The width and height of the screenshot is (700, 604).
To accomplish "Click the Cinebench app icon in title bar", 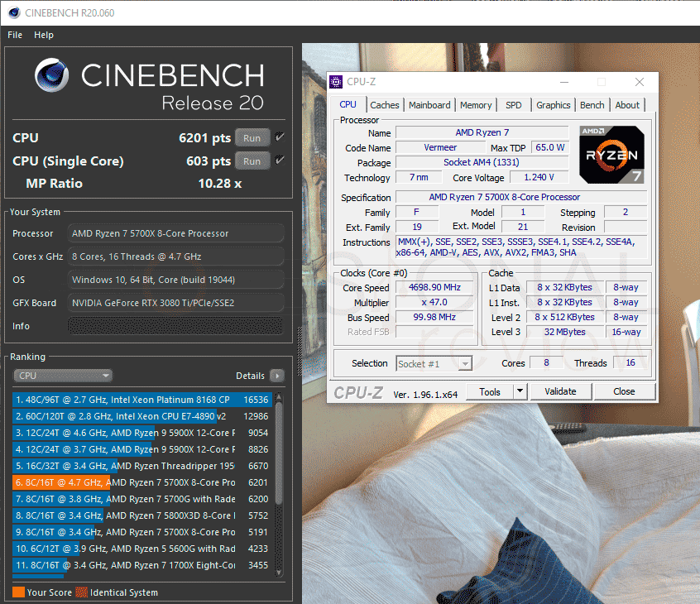I will pyautogui.click(x=14, y=12).
